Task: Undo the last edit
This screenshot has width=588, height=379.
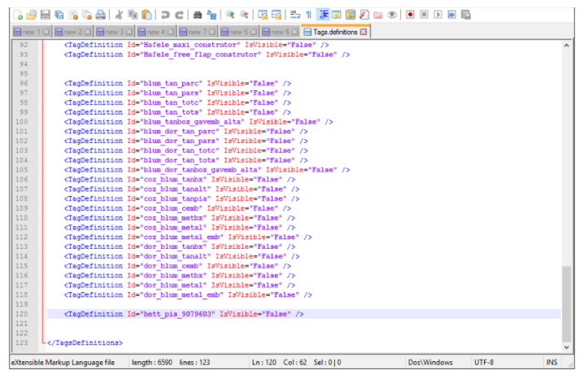Action: [x=165, y=15]
